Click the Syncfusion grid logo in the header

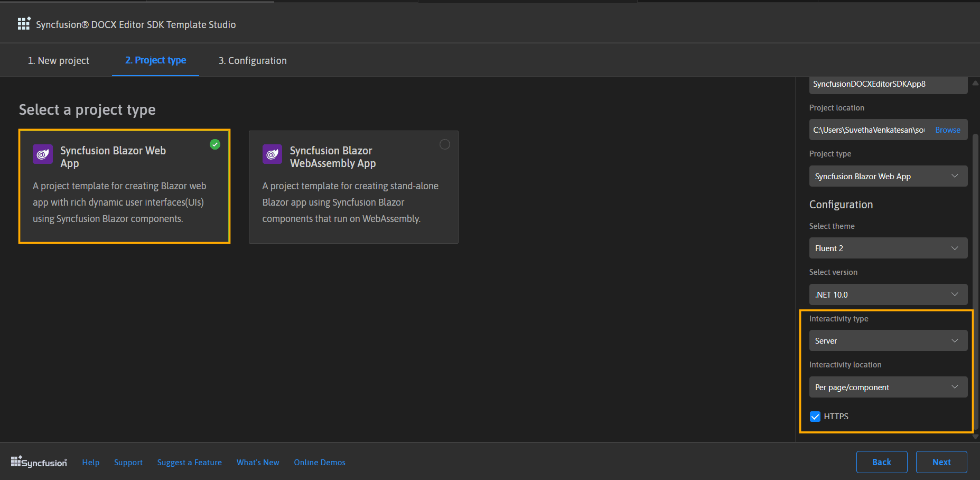click(x=24, y=23)
